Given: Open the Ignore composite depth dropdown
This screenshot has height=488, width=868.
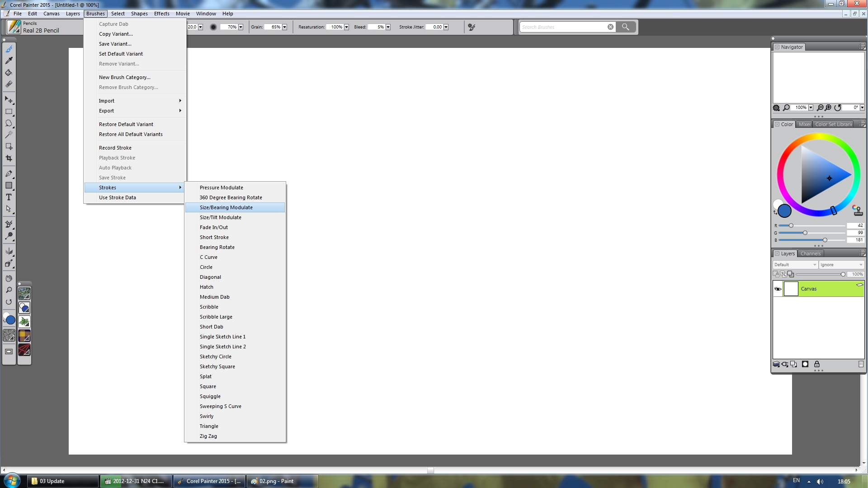Looking at the screenshot, I should (x=841, y=265).
